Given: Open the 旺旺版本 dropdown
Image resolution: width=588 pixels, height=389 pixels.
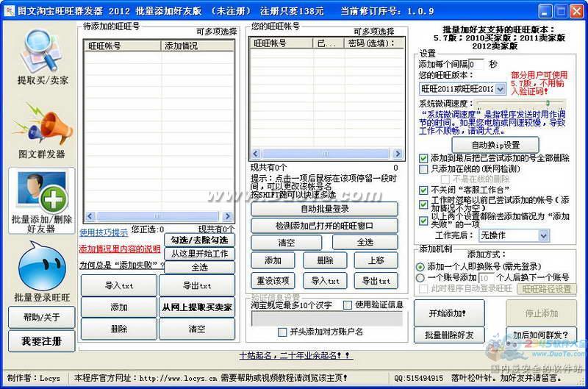Looking at the screenshot, I should click(x=462, y=89).
